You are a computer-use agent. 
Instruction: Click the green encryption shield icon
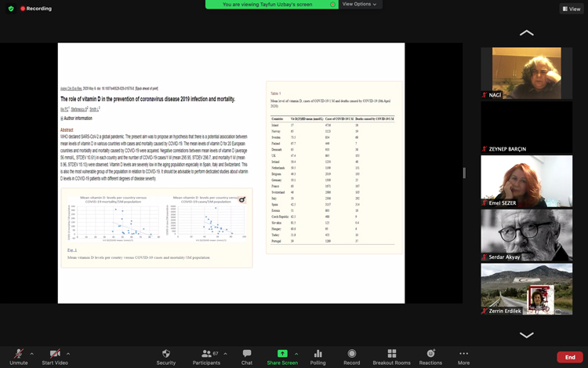(x=9, y=9)
